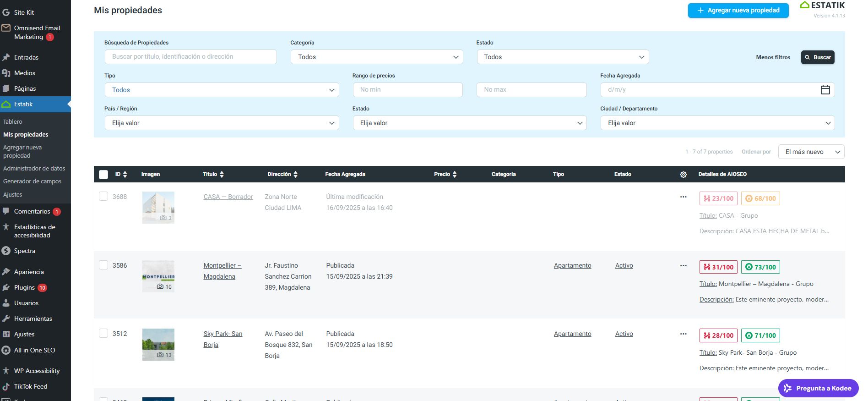Open the Pregunta a Kodee chat
Screen dimensions: 868x401
click(818, 388)
